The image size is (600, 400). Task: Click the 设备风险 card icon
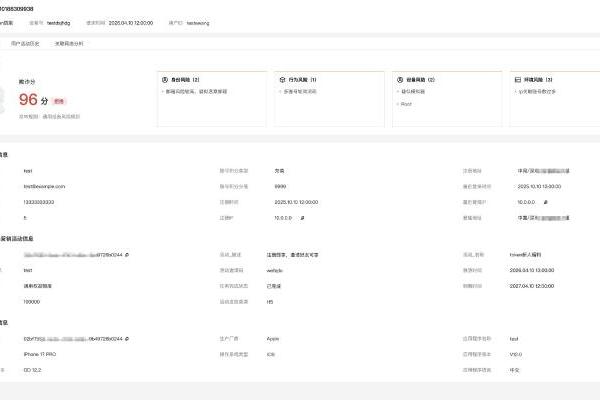click(400, 80)
